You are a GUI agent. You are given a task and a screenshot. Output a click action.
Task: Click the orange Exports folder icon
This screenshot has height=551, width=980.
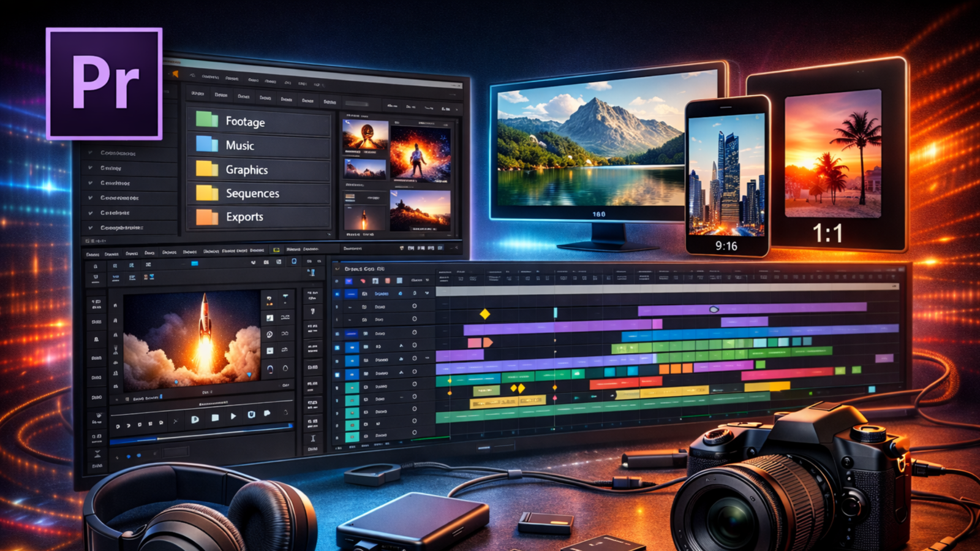[x=207, y=216]
